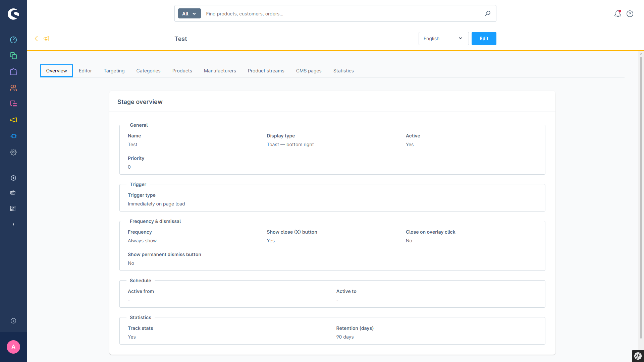This screenshot has height=362, width=644.
Task: Switch to the Statistics tab
Action: (343, 71)
